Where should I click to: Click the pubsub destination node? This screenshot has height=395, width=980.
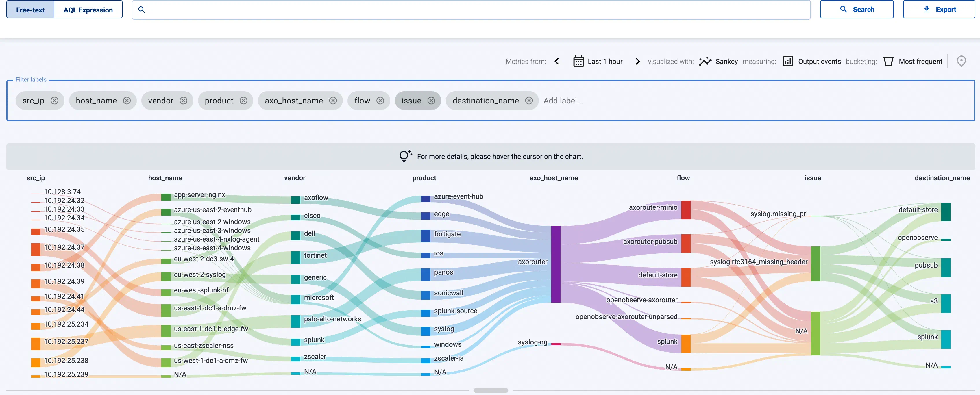point(945,268)
